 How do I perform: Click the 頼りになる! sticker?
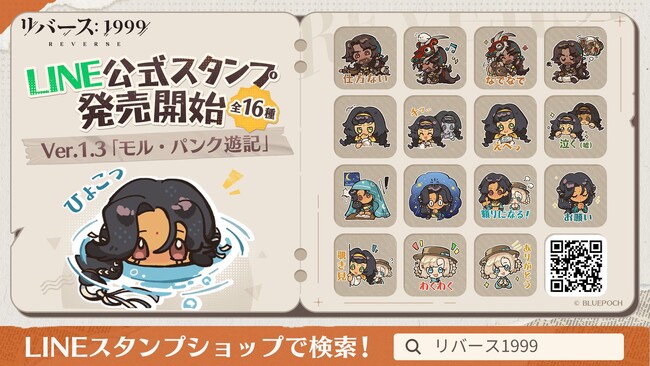[505, 196]
